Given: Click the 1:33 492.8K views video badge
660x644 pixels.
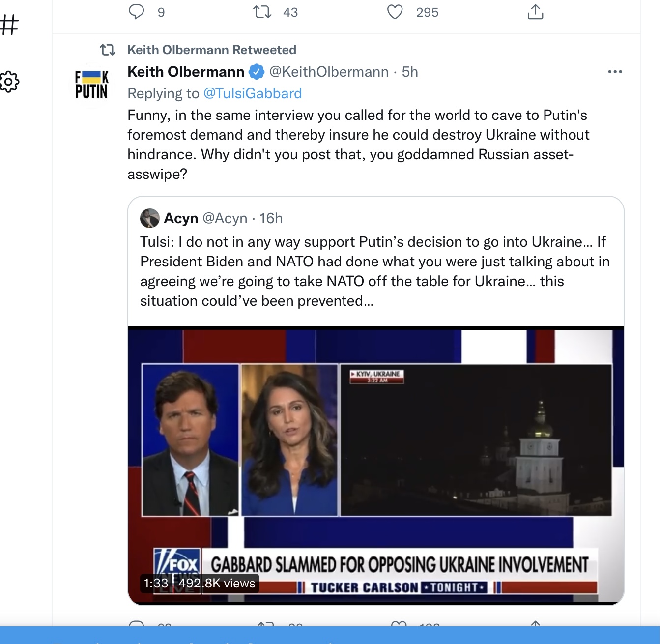Looking at the screenshot, I should click(x=200, y=583).
